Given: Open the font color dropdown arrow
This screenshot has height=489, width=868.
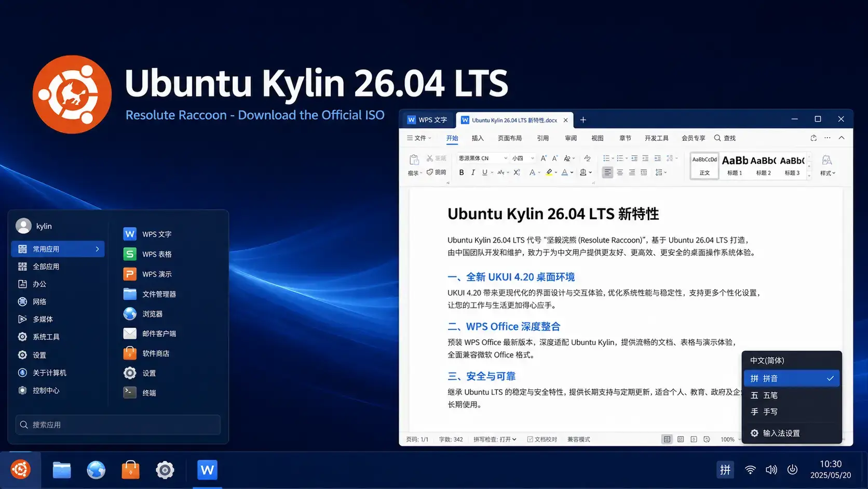Looking at the screenshot, I should click(572, 173).
